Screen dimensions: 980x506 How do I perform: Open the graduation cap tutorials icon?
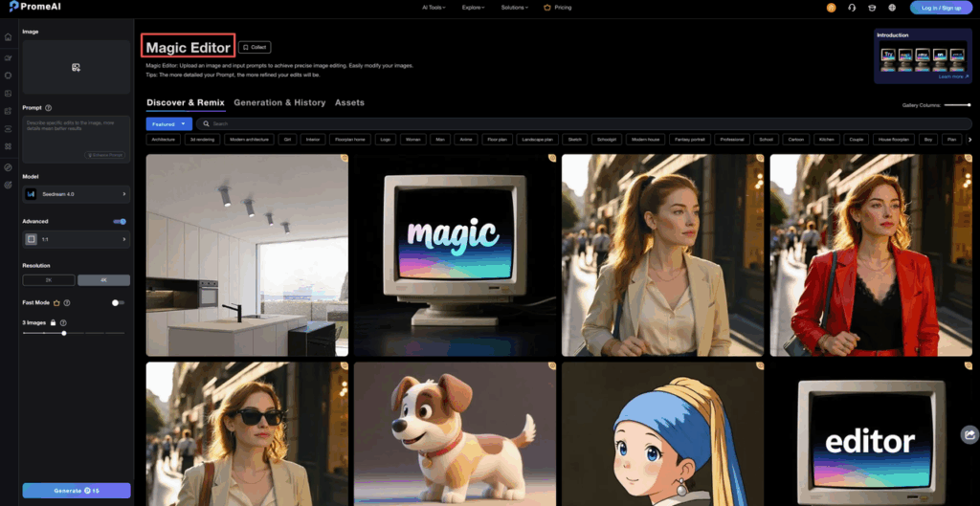[x=871, y=8]
